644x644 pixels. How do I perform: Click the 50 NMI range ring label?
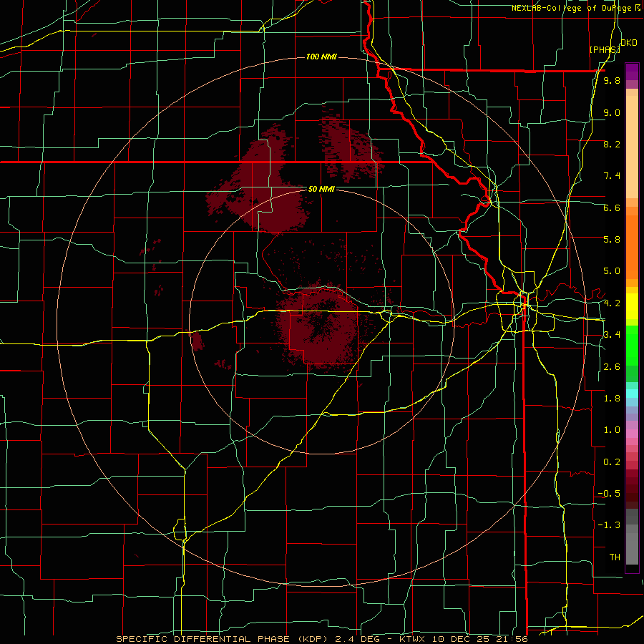click(321, 189)
